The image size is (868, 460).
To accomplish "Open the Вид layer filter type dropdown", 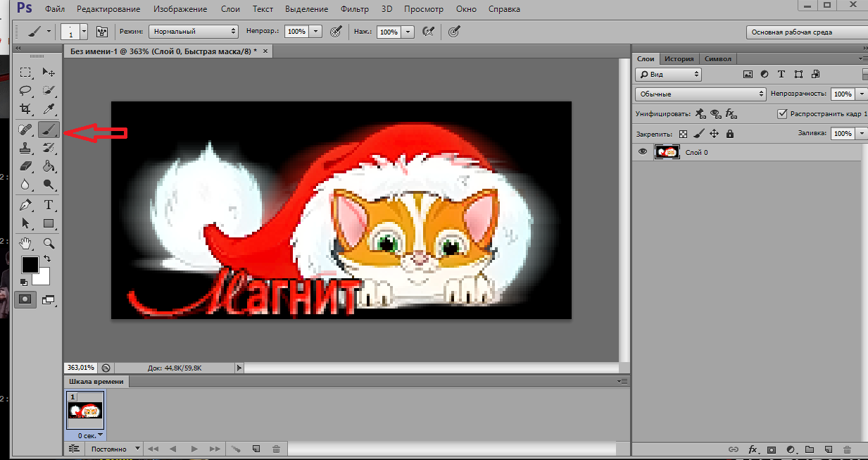I will [x=668, y=74].
